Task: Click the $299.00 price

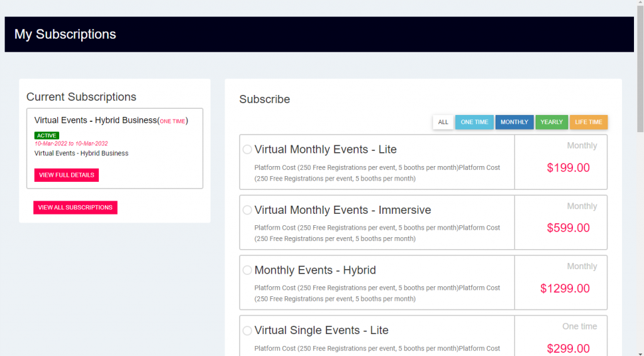Action: click(568, 348)
